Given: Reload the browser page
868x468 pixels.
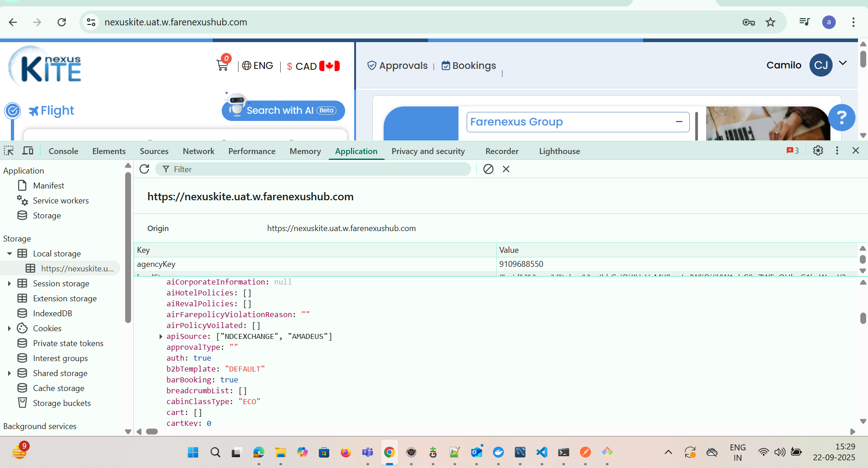Looking at the screenshot, I should [62, 22].
